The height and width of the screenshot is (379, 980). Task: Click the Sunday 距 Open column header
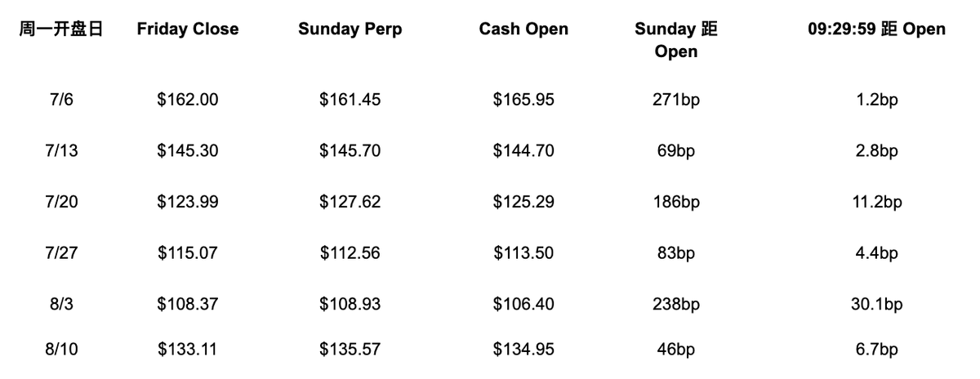point(676,40)
